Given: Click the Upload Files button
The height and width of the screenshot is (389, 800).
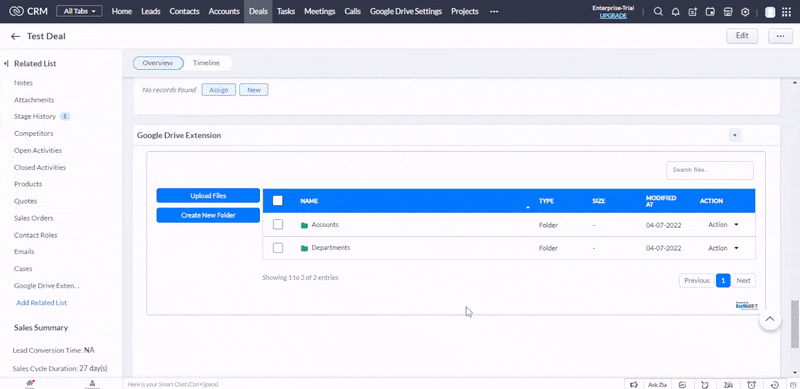Looking at the screenshot, I should coord(208,196).
